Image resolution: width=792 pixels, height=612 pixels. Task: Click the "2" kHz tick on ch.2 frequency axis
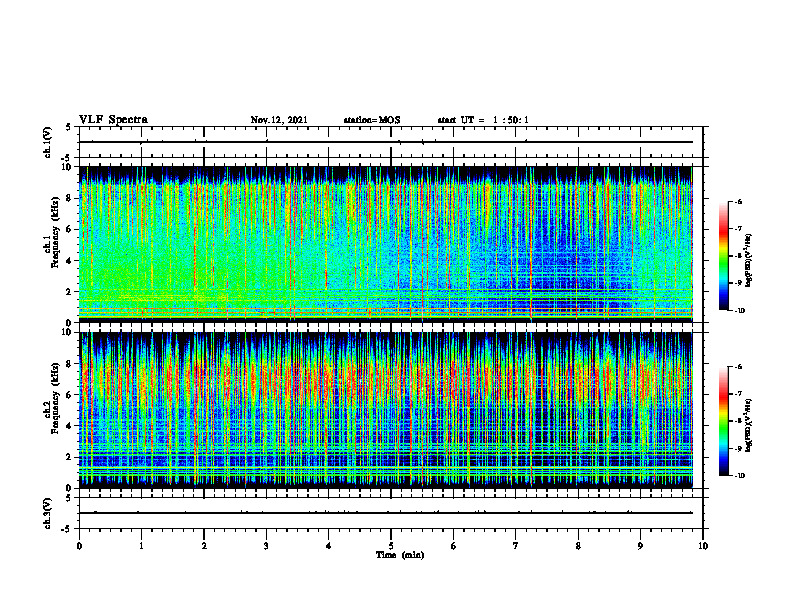pos(70,457)
